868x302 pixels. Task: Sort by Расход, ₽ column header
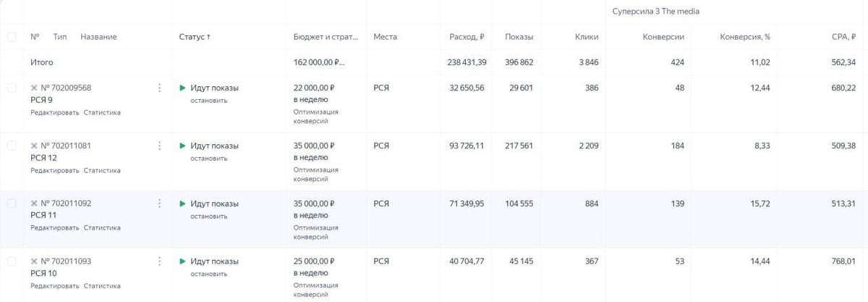coord(467,37)
